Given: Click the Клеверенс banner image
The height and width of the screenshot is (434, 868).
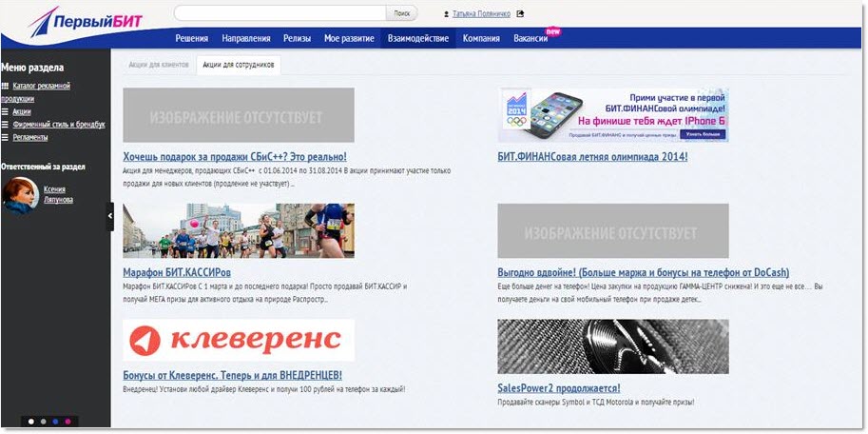Looking at the screenshot, I should (239, 340).
